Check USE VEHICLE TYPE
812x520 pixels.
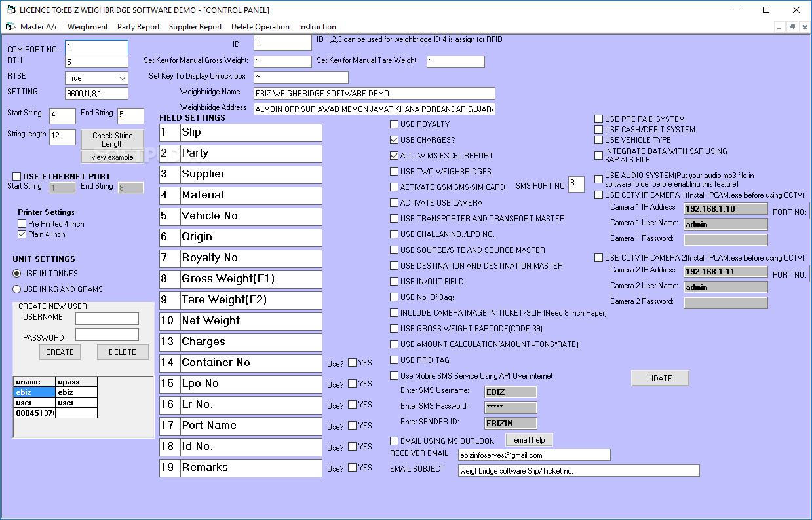pos(599,140)
